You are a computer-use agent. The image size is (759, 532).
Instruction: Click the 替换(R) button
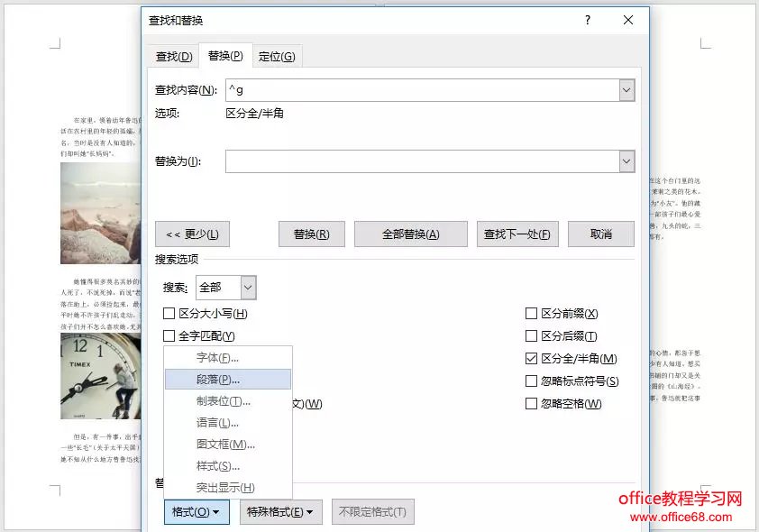tap(312, 234)
